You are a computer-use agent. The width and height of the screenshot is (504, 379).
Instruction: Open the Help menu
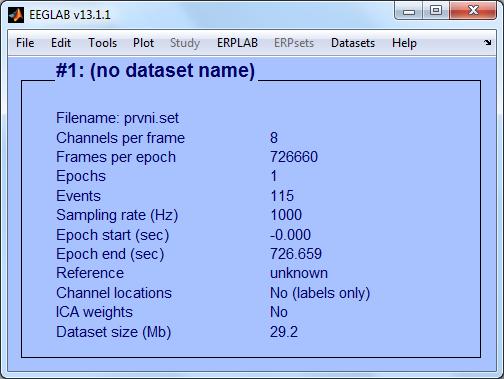coord(404,43)
